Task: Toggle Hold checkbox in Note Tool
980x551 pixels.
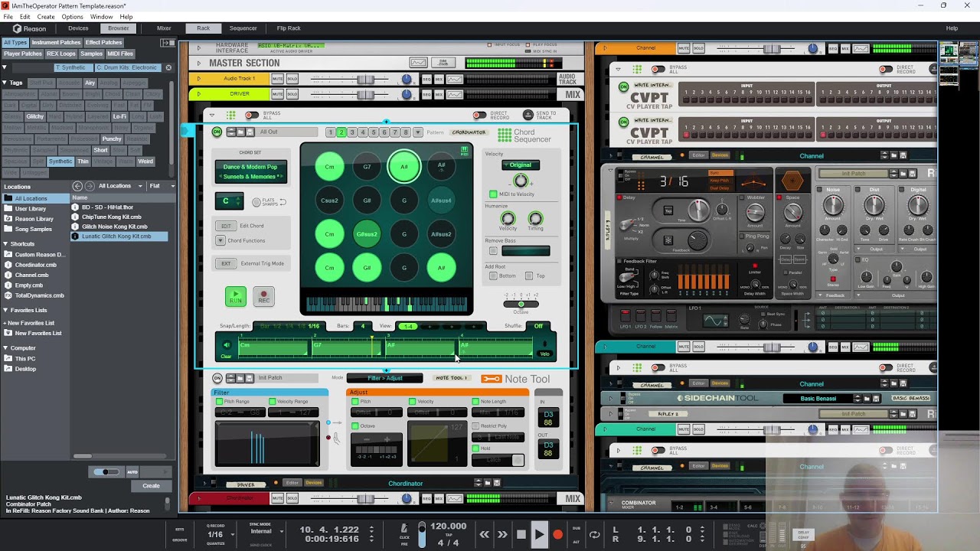Action: (x=475, y=448)
